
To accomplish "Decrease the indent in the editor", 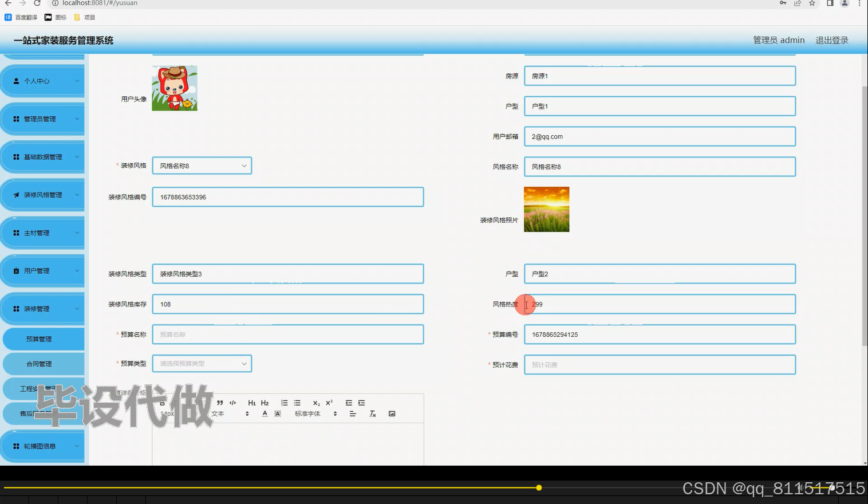I will tap(349, 403).
